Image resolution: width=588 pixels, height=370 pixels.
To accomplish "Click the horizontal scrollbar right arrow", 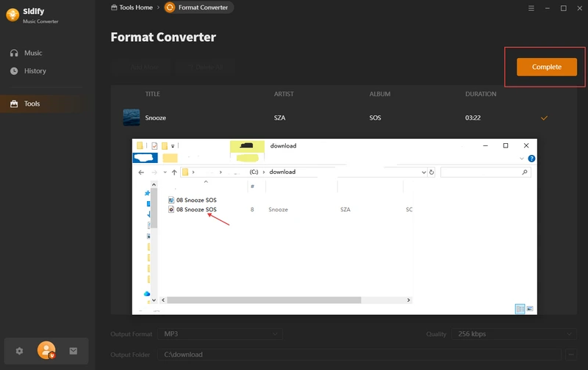I will point(409,300).
